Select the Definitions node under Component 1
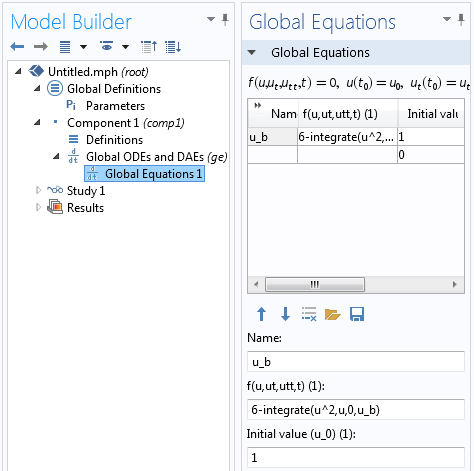 [114, 140]
